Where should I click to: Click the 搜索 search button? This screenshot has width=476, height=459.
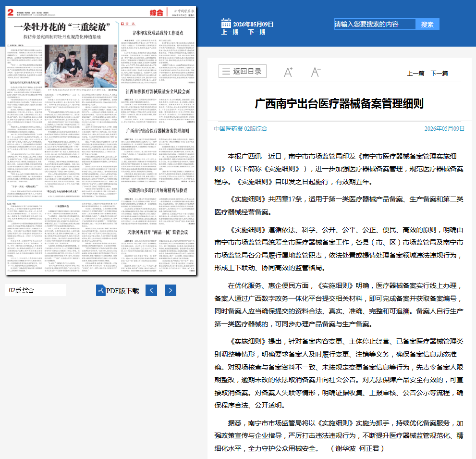pos(427,25)
